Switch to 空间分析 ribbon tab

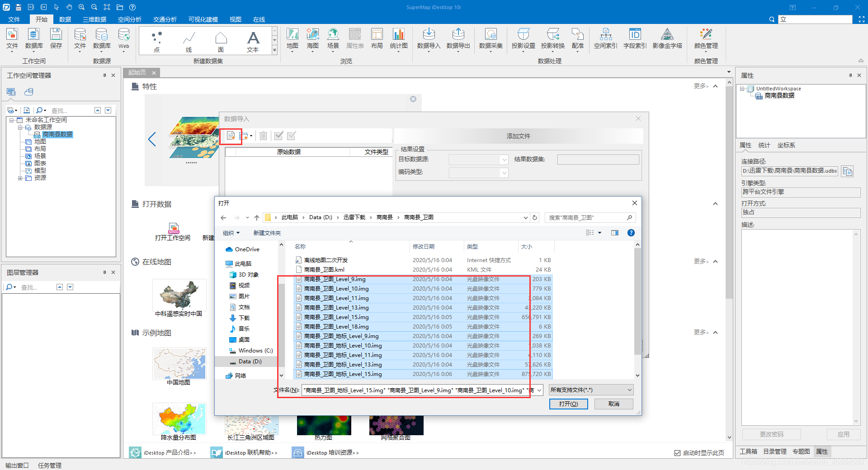[x=130, y=19]
